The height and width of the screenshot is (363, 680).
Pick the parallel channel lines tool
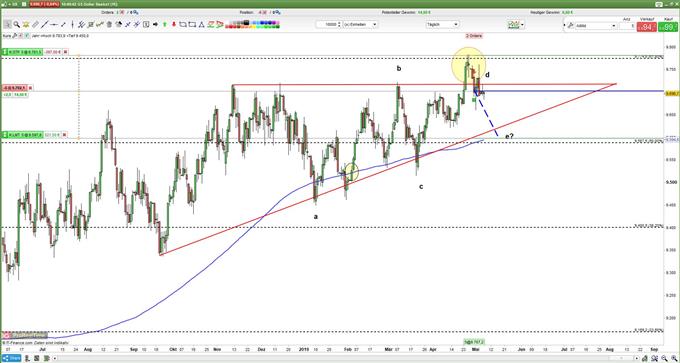pos(81,25)
